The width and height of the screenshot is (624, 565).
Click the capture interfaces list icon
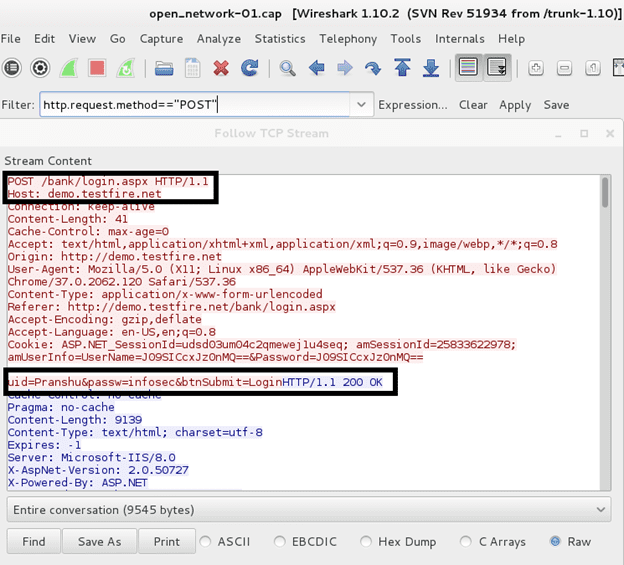[12, 68]
